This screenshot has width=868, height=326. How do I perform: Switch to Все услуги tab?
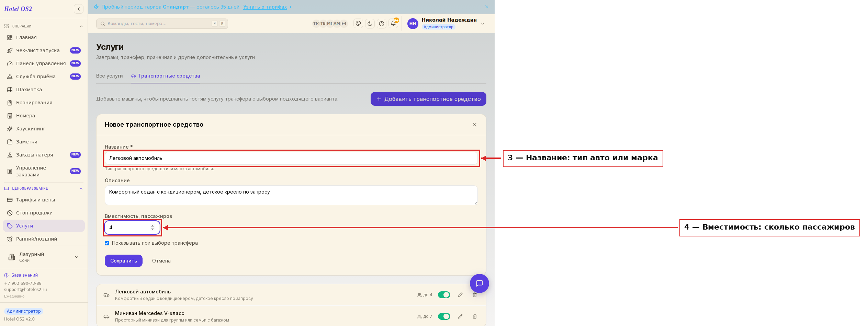[110, 76]
